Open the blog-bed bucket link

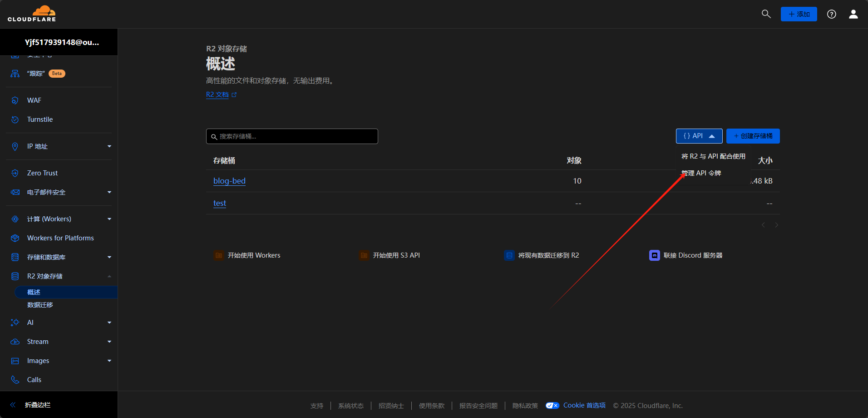pyautogui.click(x=229, y=181)
